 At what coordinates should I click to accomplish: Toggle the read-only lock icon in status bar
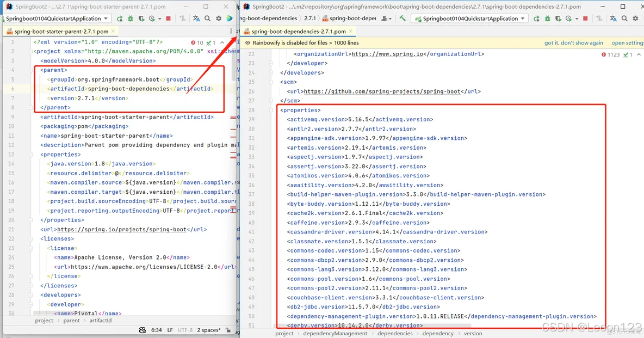pyautogui.click(x=228, y=330)
